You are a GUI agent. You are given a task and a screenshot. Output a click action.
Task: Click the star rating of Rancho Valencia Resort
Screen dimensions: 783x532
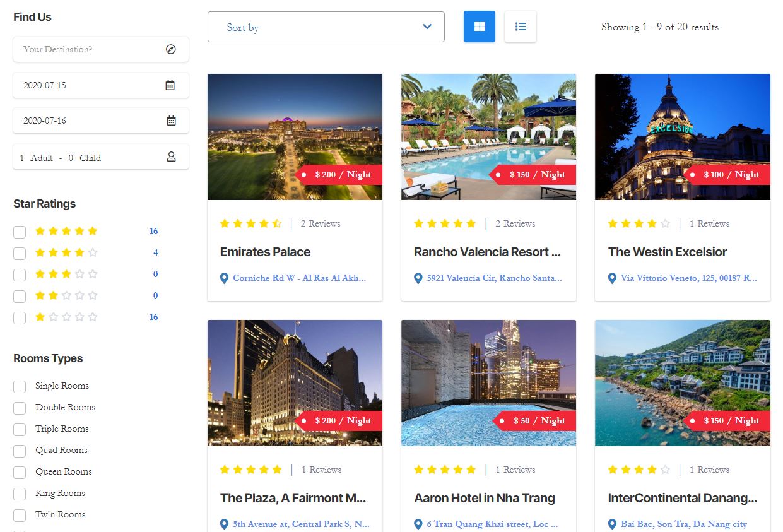[x=445, y=223]
